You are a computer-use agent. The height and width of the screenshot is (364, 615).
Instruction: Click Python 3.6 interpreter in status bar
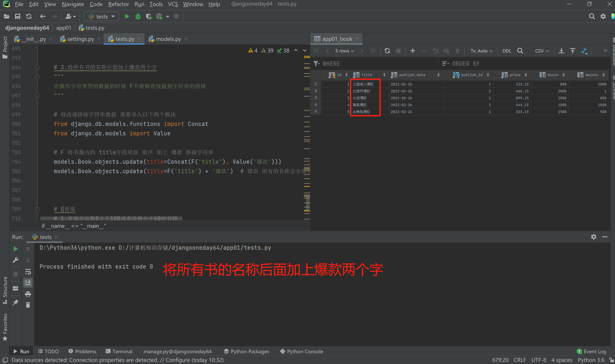[591, 360]
